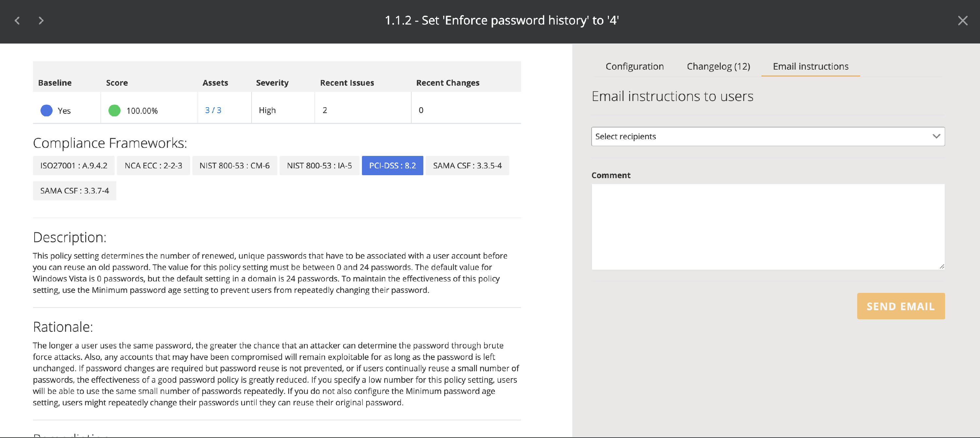The width and height of the screenshot is (980, 438).
Task: Click the green Score status dot
Action: click(115, 110)
